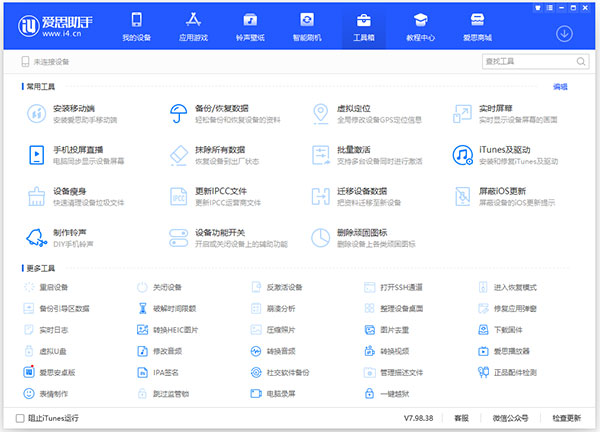Switch to 我的设备 tab
The height and width of the screenshot is (432, 600).
(x=136, y=26)
